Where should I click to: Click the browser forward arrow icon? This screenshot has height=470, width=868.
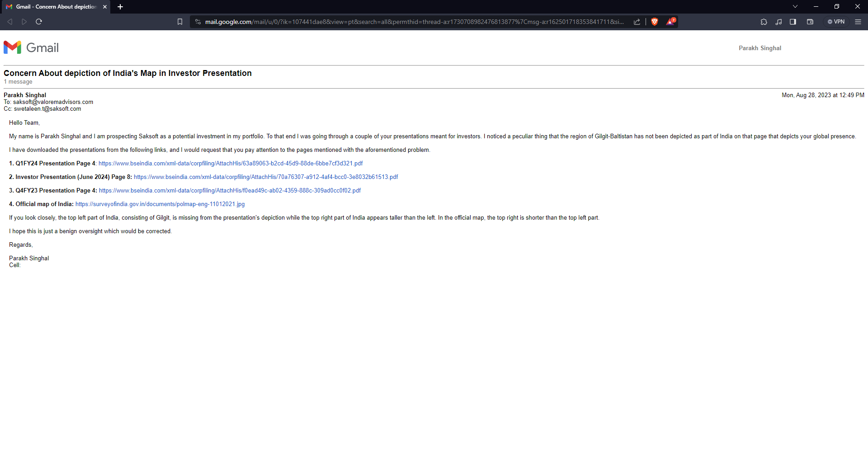tap(24, 22)
